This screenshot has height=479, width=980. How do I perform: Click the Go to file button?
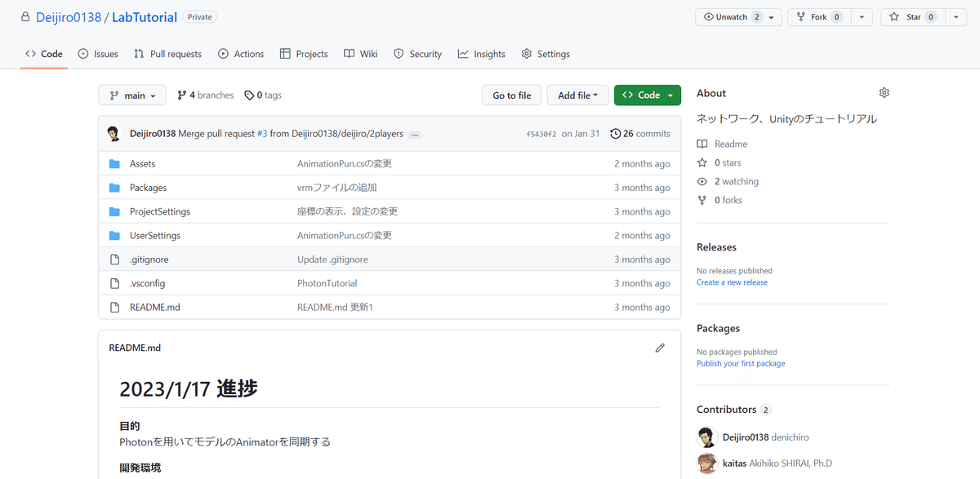click(511, 95)
